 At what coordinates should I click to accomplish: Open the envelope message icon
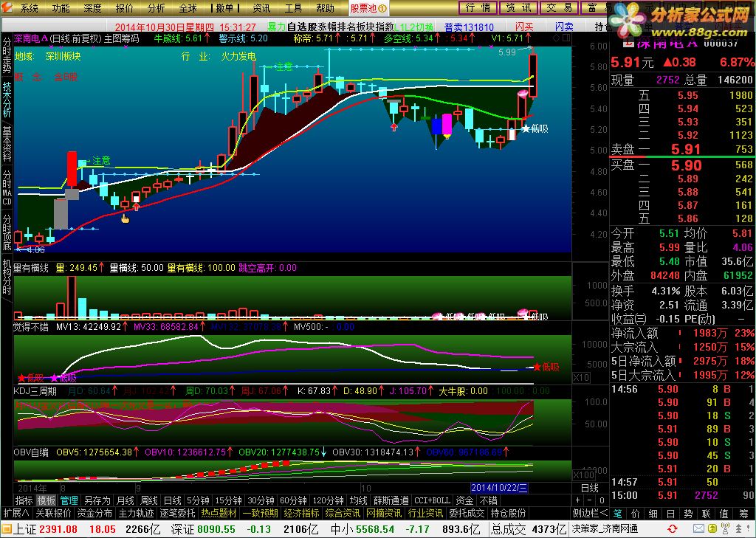coord(698,529)
